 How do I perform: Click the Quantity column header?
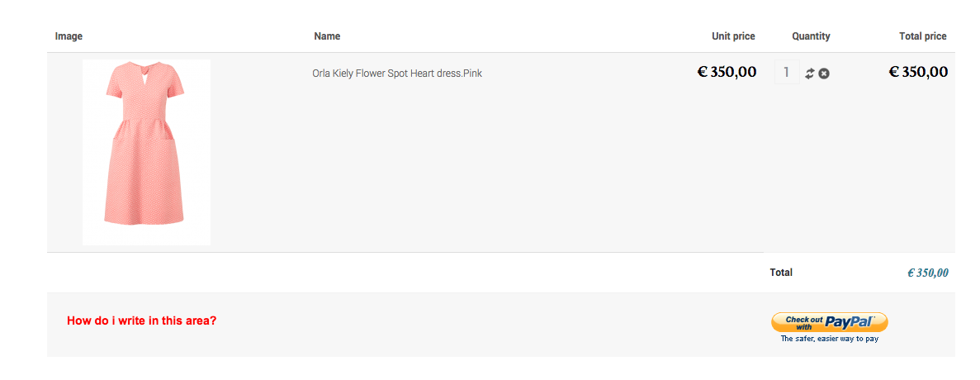811,36
